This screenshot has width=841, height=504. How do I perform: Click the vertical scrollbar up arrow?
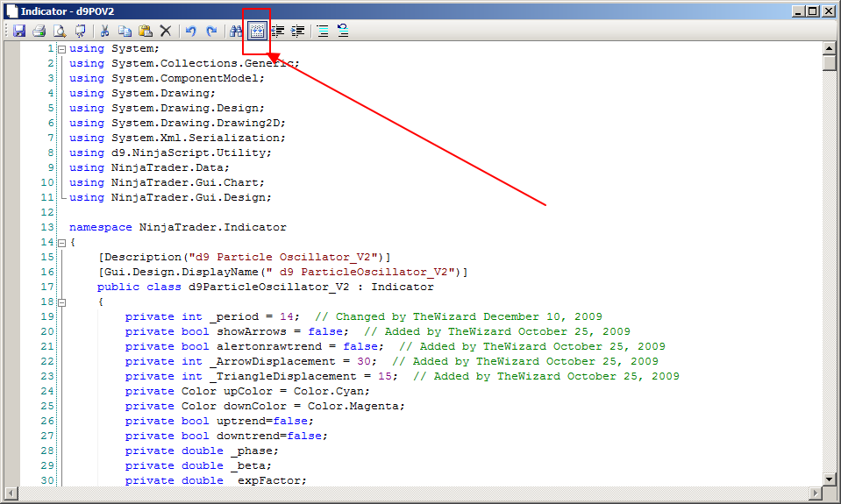pyautogui.click(x=830, y=48)
